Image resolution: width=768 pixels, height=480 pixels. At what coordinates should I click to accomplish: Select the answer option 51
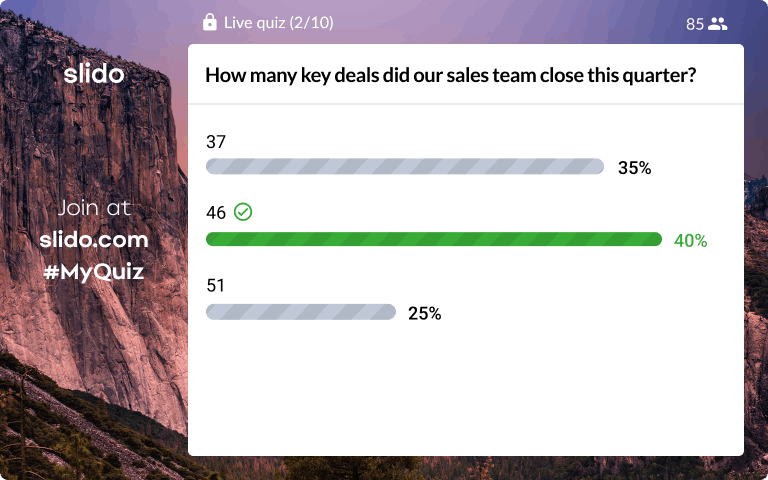[216, 285]
